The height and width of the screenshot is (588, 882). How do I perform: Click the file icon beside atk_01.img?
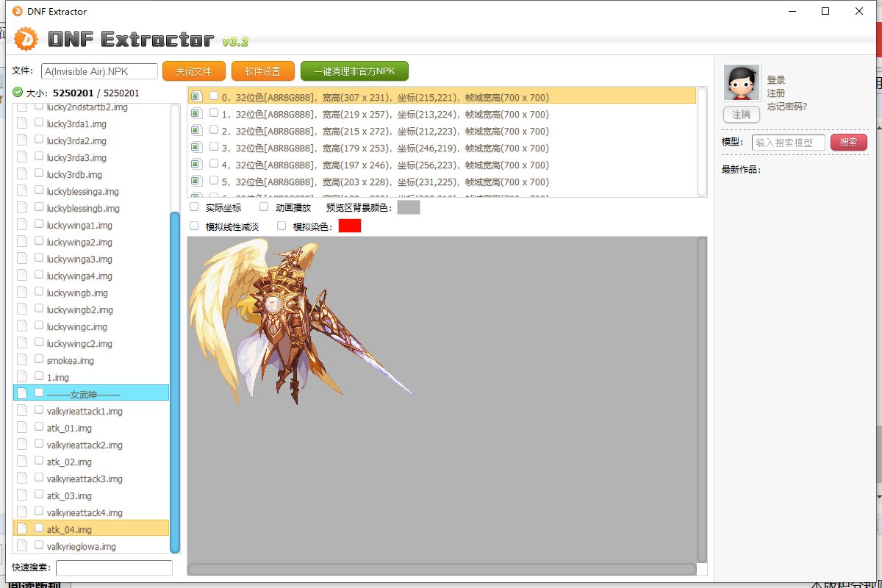[x=22, y=428]
